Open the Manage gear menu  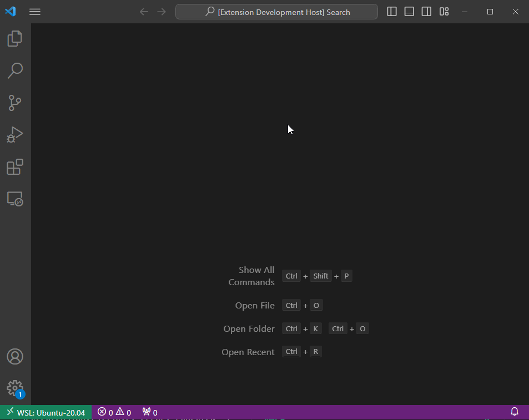15,388
